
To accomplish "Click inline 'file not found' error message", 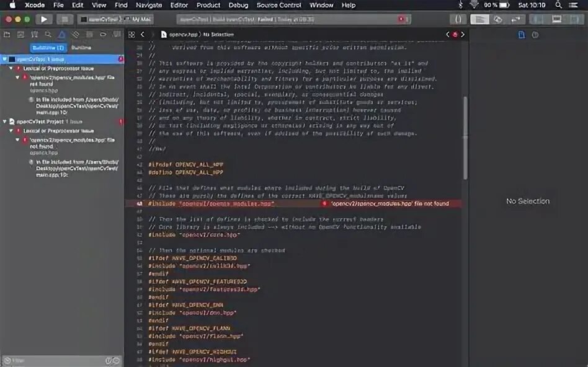I will 390,203.
